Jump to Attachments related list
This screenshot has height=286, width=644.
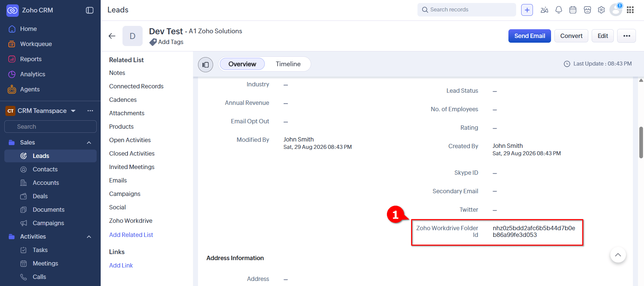click(x=127, y=113)
